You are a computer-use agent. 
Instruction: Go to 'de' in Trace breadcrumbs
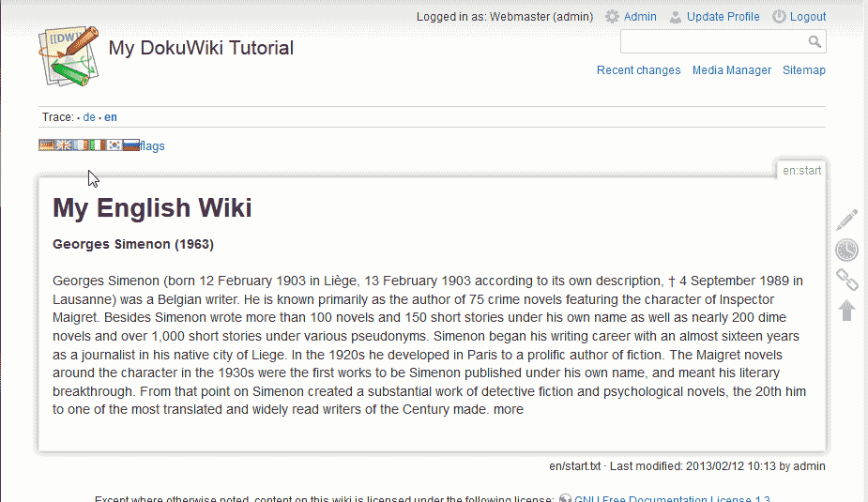pos(89,117)
